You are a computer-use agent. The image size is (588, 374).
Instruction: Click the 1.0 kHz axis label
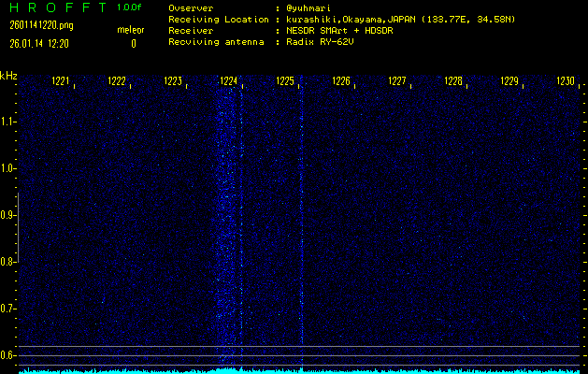point(7,168)
